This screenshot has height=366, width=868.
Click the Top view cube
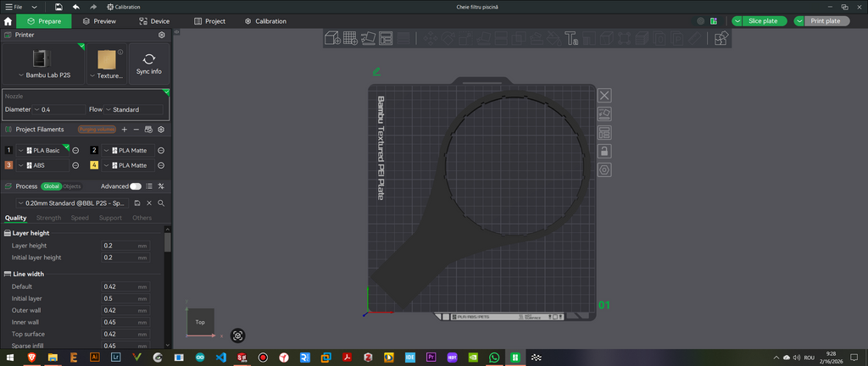200,322
